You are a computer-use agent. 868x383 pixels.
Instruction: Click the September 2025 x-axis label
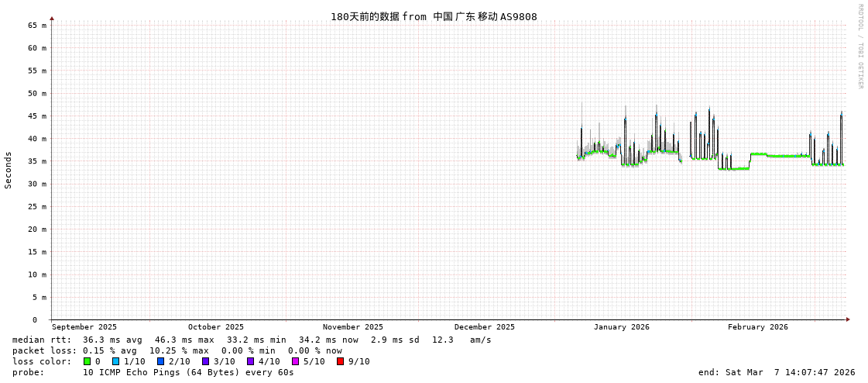84,327
